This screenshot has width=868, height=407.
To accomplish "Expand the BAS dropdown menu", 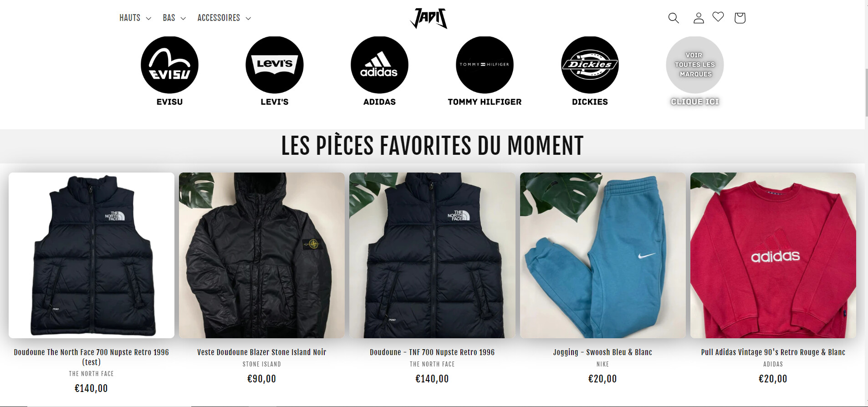I will [174, 18].
